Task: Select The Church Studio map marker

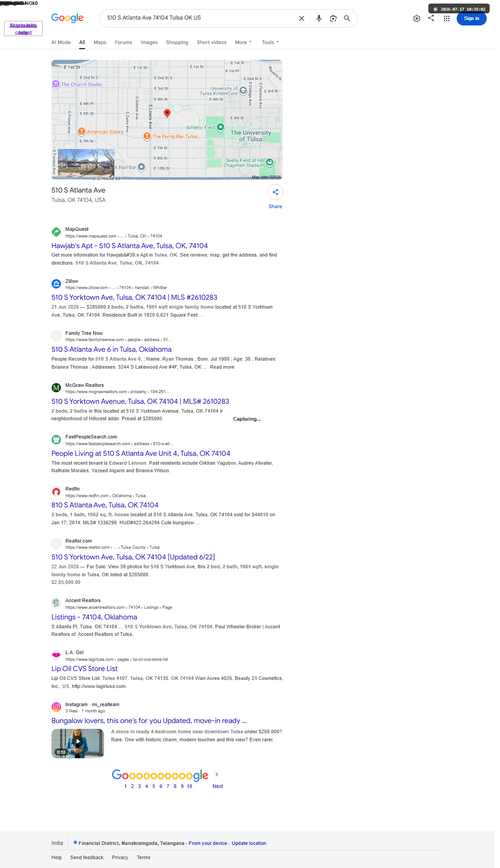Action: pos(56,84)
